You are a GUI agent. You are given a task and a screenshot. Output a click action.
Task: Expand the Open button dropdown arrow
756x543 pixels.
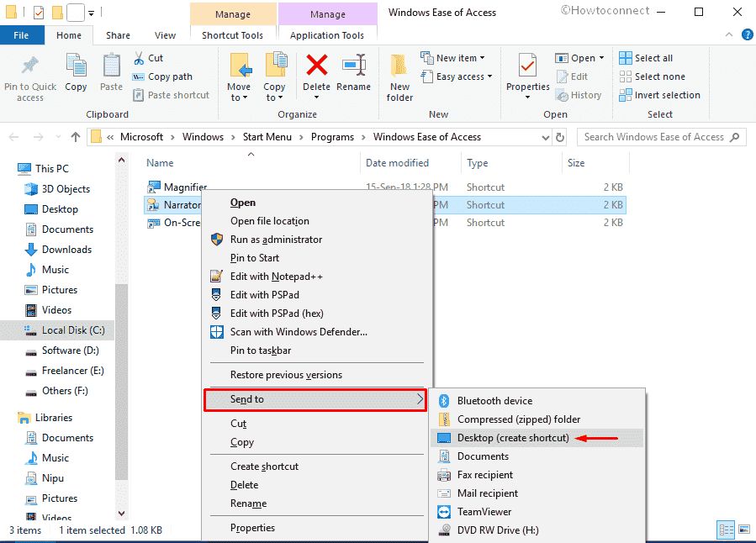[602, 58]
